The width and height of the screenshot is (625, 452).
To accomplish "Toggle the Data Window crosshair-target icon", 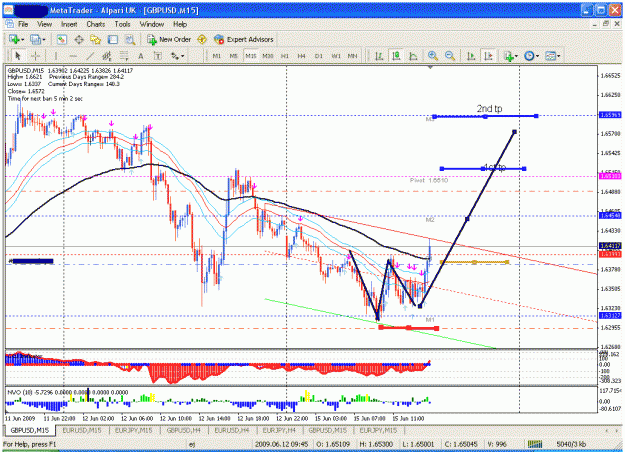I will click(x=79, y=39).
